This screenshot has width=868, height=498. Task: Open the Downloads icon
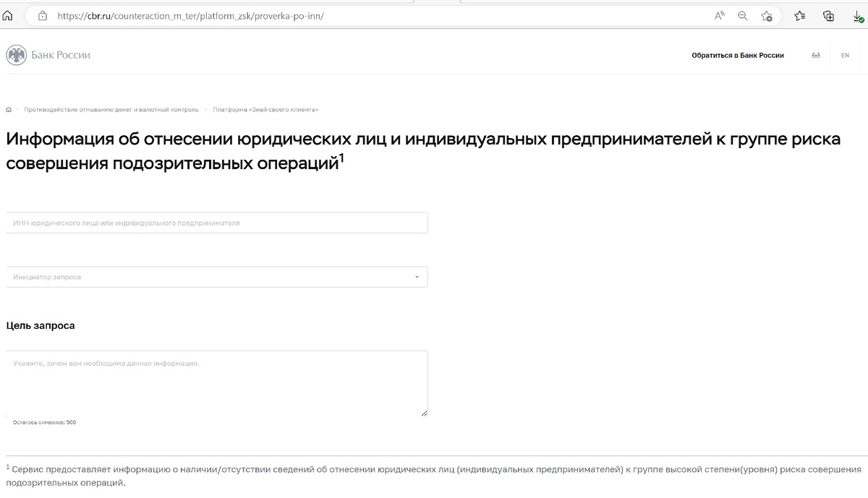pyautogui.click(x=859, y=16)
